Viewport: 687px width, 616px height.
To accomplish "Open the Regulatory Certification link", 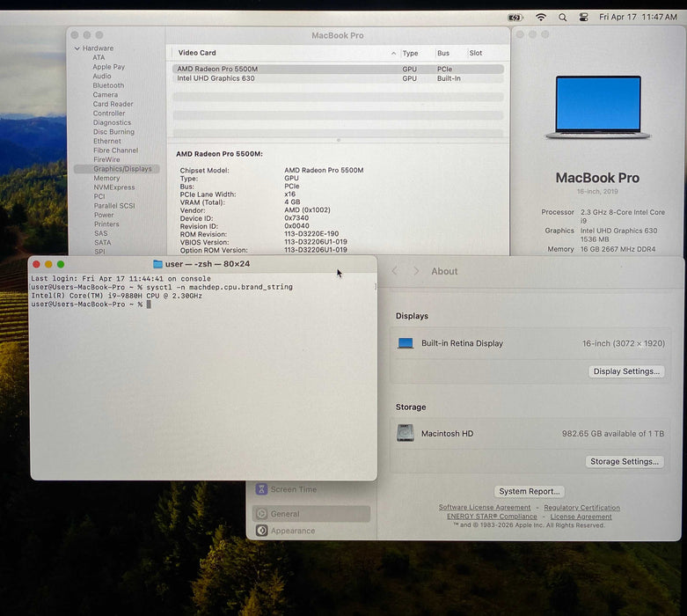I will pos(581,507).
